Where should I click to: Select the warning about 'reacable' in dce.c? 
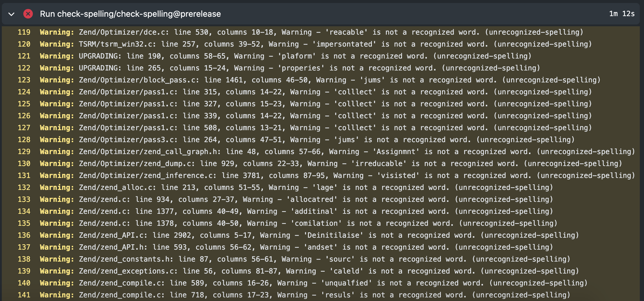click(x=299, y=32)
